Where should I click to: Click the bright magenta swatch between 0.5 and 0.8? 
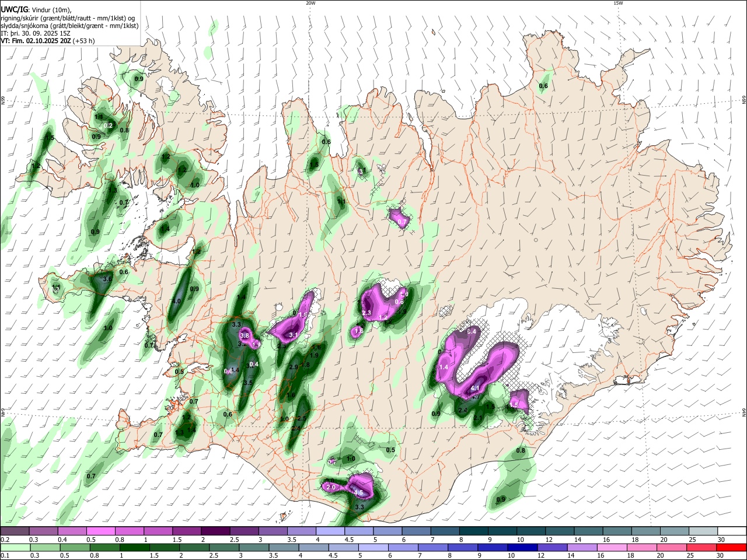pyautogui.click(x=100, y=531)
